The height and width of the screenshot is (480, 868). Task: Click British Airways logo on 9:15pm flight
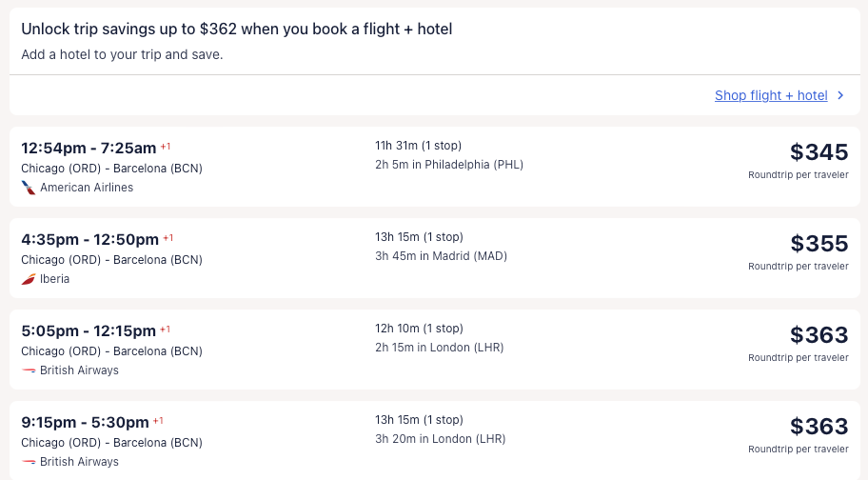tap(29, 462)
